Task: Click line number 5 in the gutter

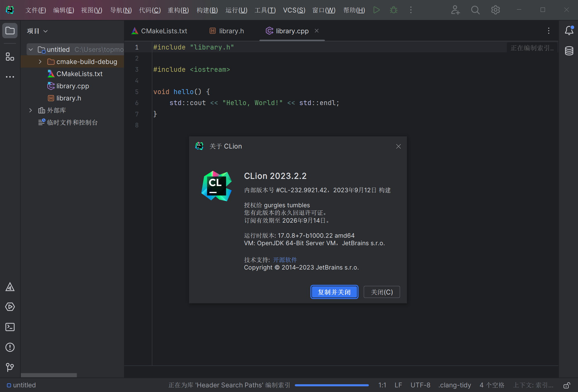Action: (x=137, y=92)
